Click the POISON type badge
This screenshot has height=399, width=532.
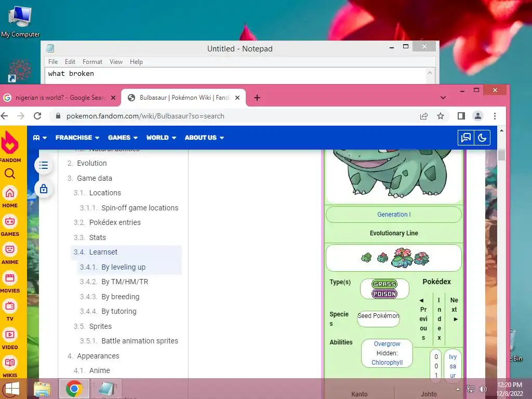click(384, 294)
